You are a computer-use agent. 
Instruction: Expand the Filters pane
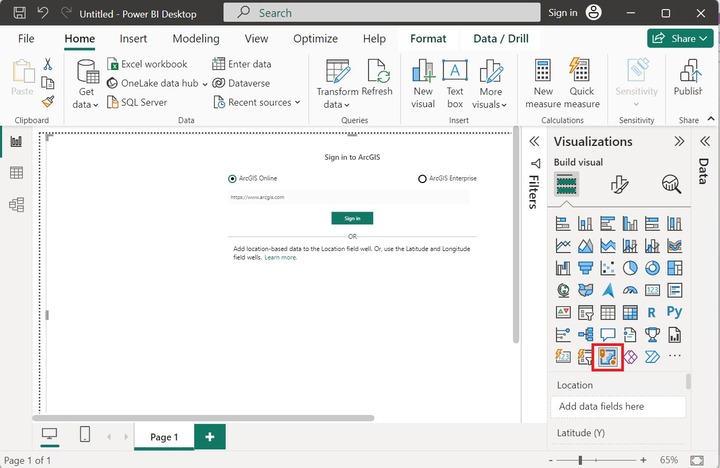tap(534, 141)
